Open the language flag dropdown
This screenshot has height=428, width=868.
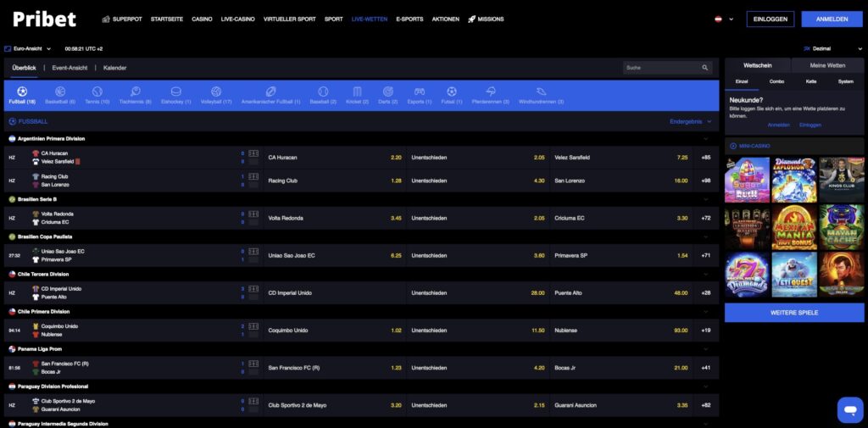(x=724, y=19)
